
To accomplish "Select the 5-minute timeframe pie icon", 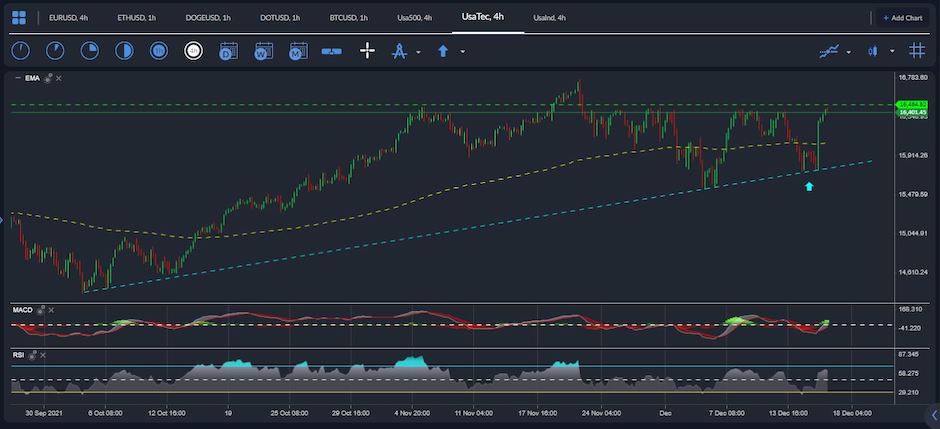I will pyautogui.click(x=55, y=51).
